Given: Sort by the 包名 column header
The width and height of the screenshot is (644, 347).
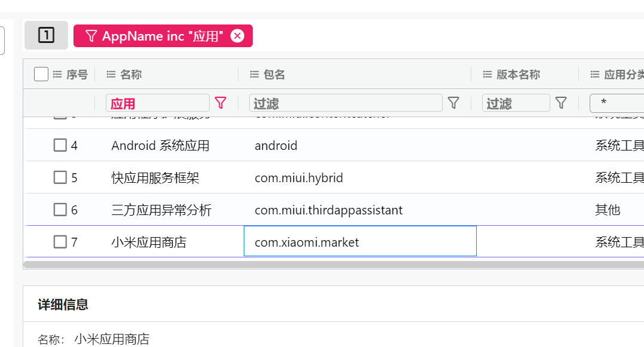Looking at the screenshot, I should tap(274, 74).
